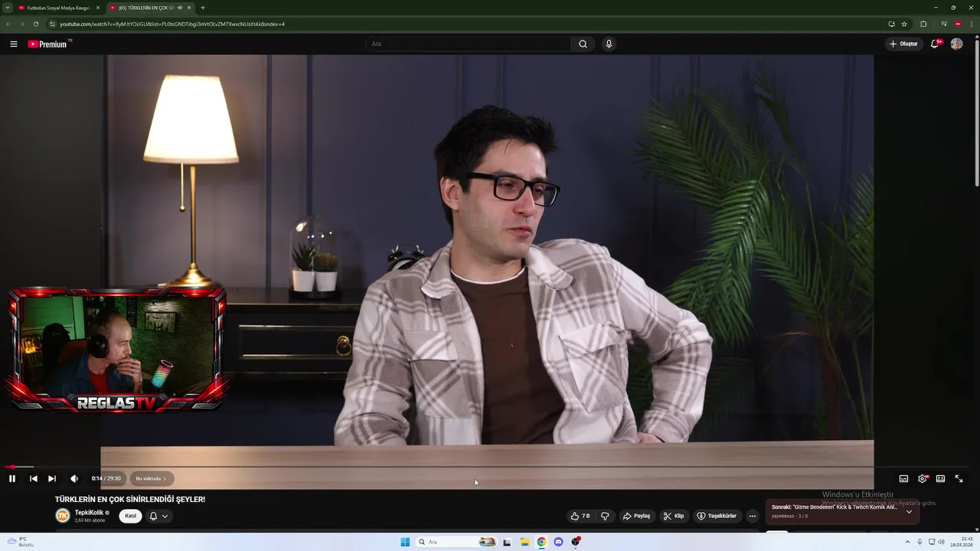Viewport: 980px width, 551px height.
Task: Switch to 'Futbolun Sosyal Medya' browser tab
Action: pyautogui.click(x=59, y=8)
